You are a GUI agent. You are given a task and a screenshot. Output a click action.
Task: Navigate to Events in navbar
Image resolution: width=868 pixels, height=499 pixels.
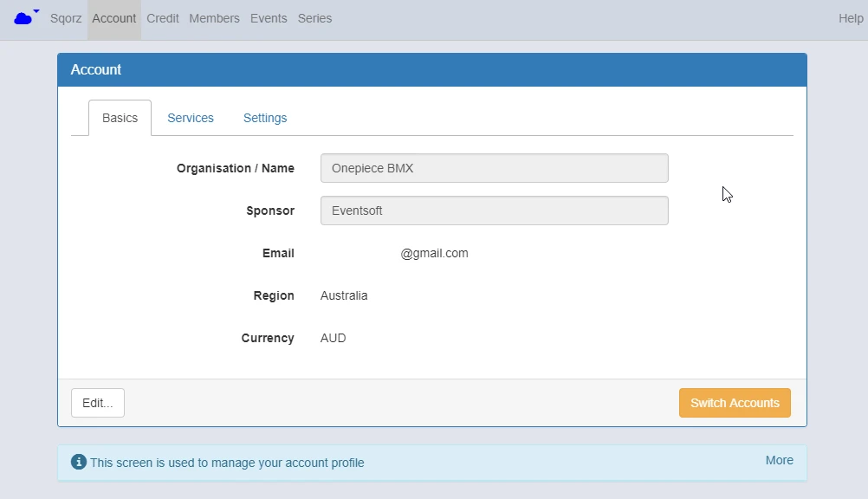click(x=269, y=18)
